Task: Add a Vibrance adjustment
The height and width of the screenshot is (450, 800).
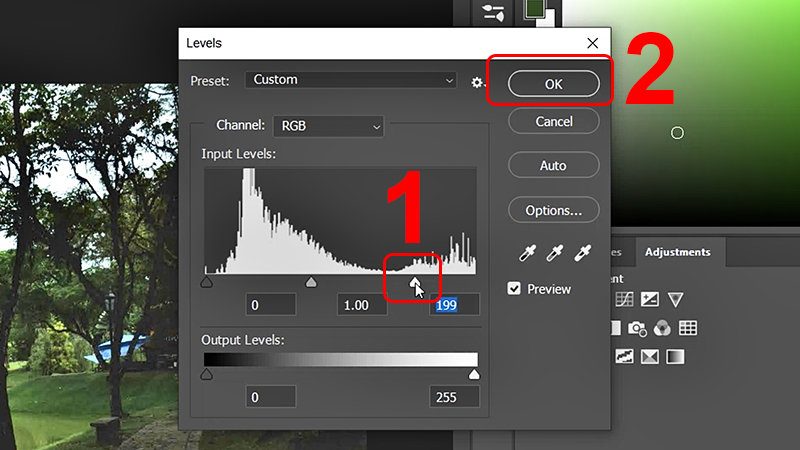Action: coord(676,299)
